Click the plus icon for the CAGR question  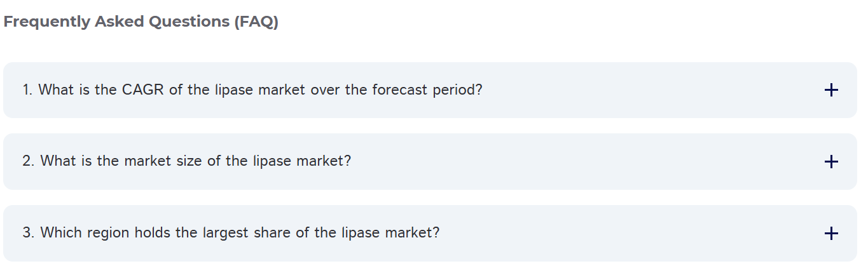pyautogui.click(x=830, y=90)
